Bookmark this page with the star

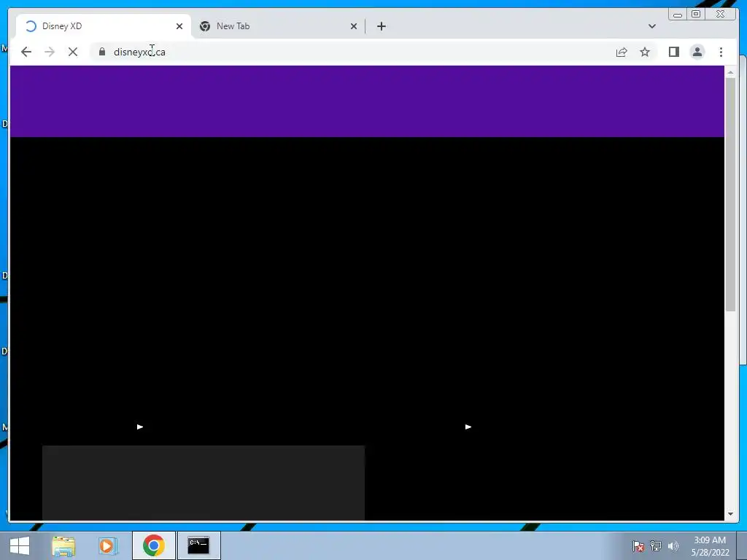(645, 52)
